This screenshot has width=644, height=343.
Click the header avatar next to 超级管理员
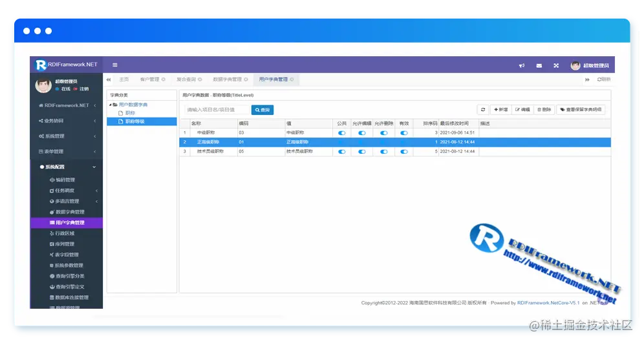[x=575, y=66]
